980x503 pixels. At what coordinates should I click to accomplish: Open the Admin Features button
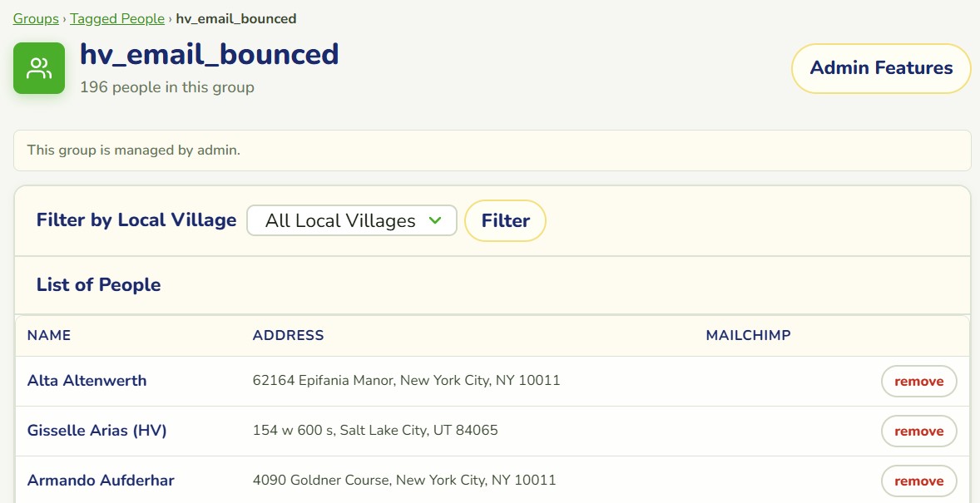881,68
